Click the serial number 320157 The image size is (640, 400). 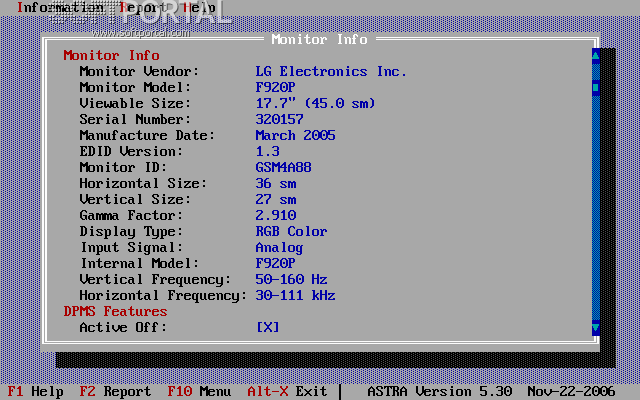[280, 119]
